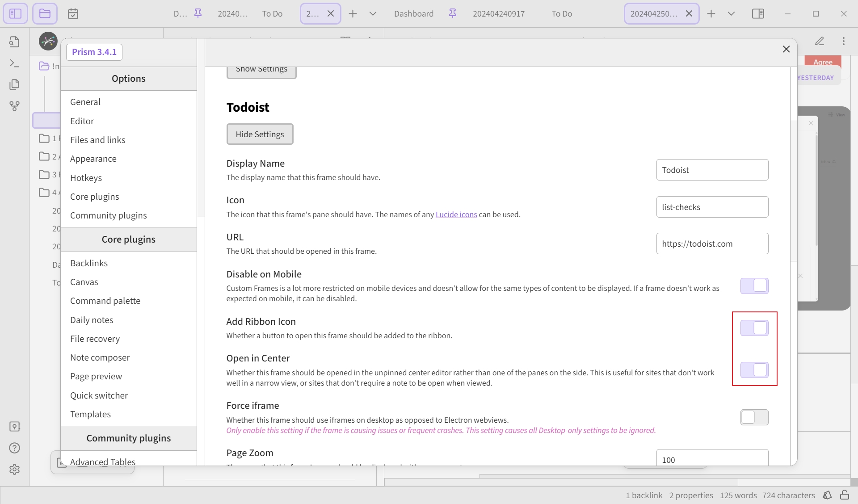
Task: Click the Hide Settings button
Action: tap(260, 134)
